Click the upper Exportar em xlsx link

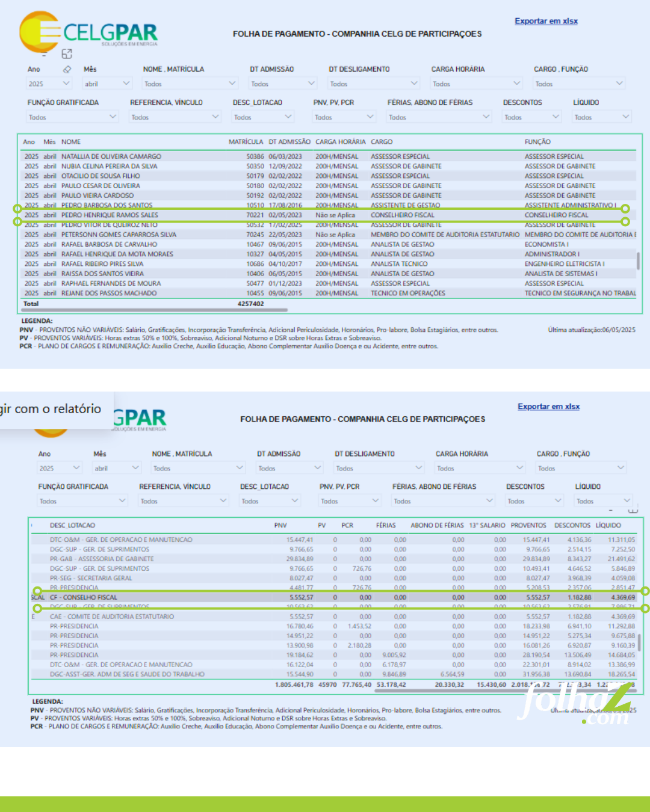[546, 21]
